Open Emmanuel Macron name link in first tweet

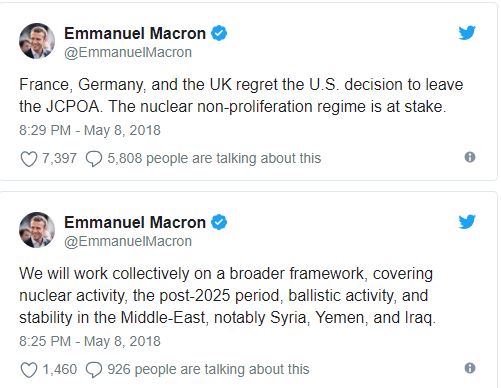coord(135,33)
